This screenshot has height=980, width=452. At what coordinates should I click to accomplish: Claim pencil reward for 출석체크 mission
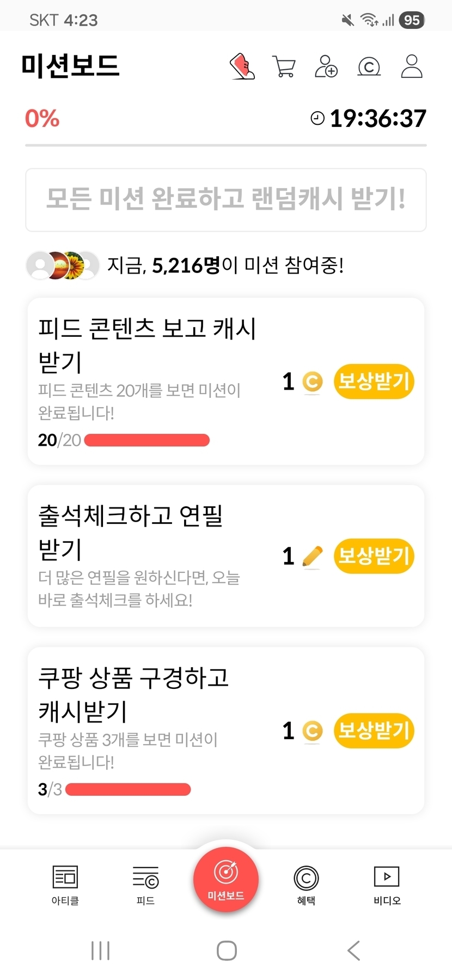[374, 556]
